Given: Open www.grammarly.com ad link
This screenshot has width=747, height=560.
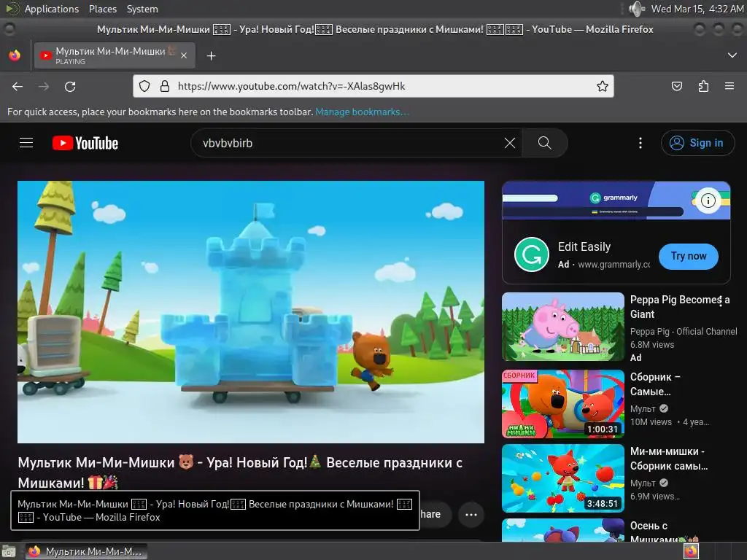Looking at the screenshot, I should pos(614,264).
